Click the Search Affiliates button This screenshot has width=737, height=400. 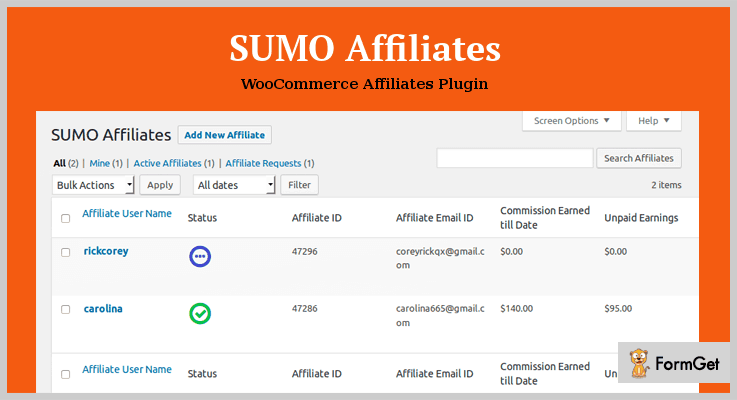click(x=639, y=158)
